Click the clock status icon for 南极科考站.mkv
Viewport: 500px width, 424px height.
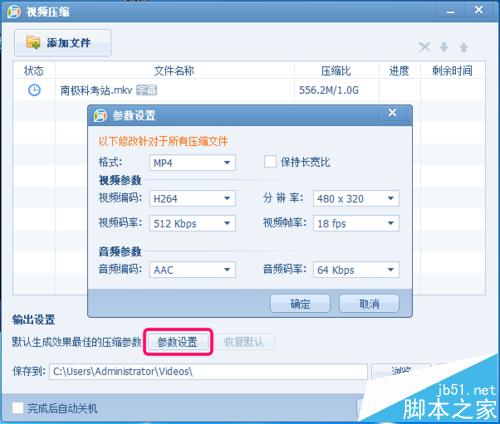[34, 90]
